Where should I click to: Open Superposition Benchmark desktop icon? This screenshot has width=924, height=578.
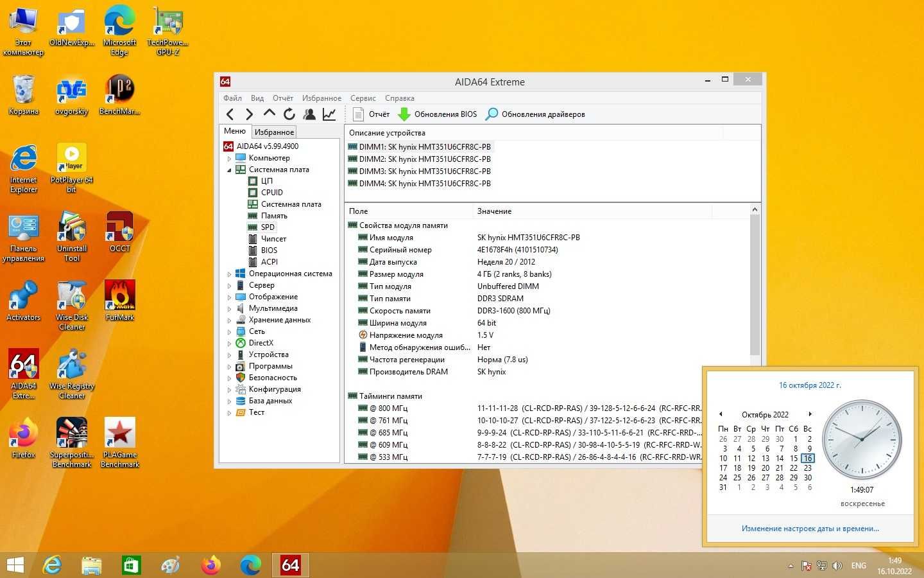[72, 442]
